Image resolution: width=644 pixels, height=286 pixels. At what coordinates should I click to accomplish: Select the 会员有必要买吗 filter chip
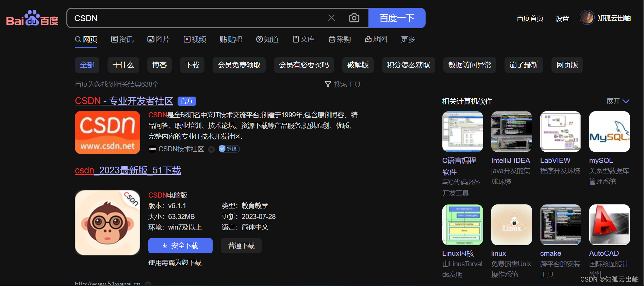[304, 65]
